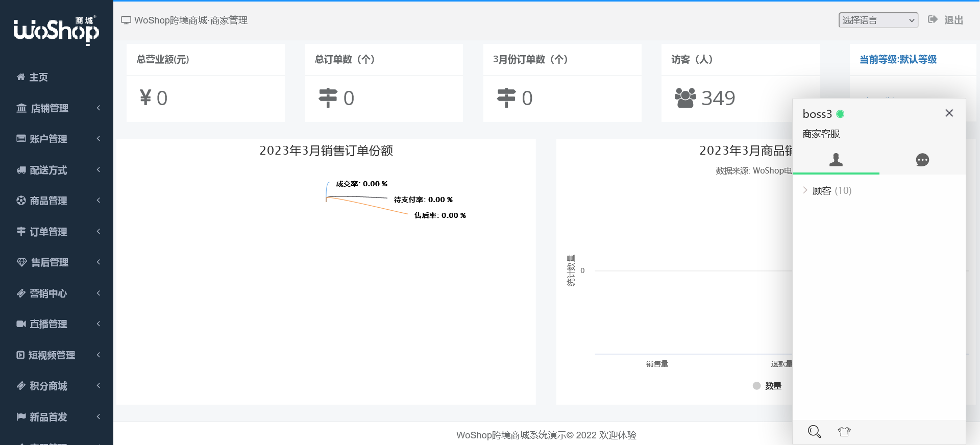This screenshot has height=445, width=980.
Task: Click the WoShop logo
Action: (56, 30)
